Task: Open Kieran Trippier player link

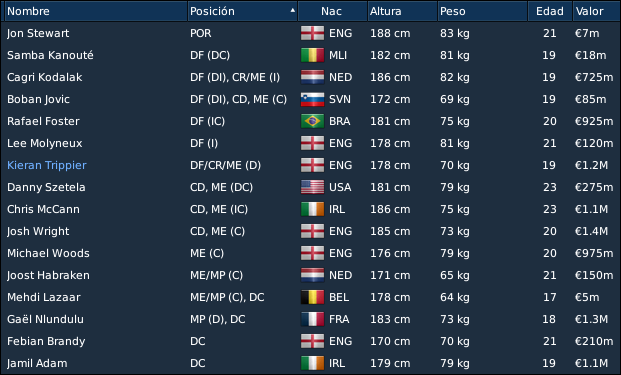Action: (47, 165)
